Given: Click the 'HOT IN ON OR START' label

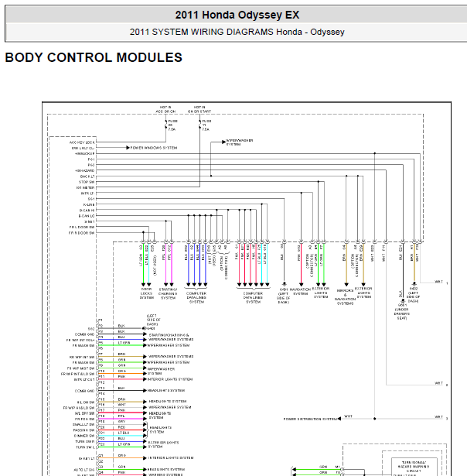Looking at the screenshot, I should coord(199,110).
